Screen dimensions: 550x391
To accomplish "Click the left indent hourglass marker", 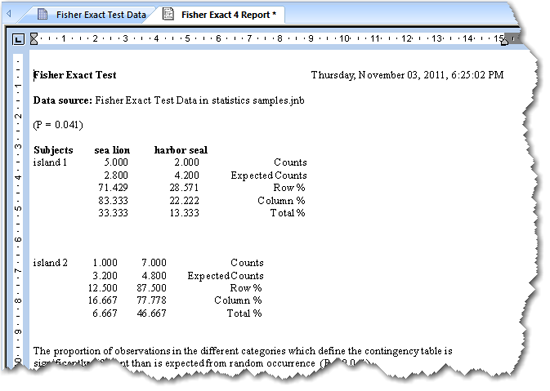I will [x=34, y=39].
